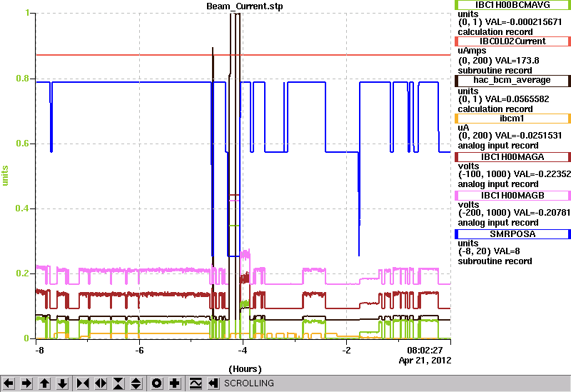Select the ibcm1 curve legend
Screen dimensions: 571x392
coord(512,119)
